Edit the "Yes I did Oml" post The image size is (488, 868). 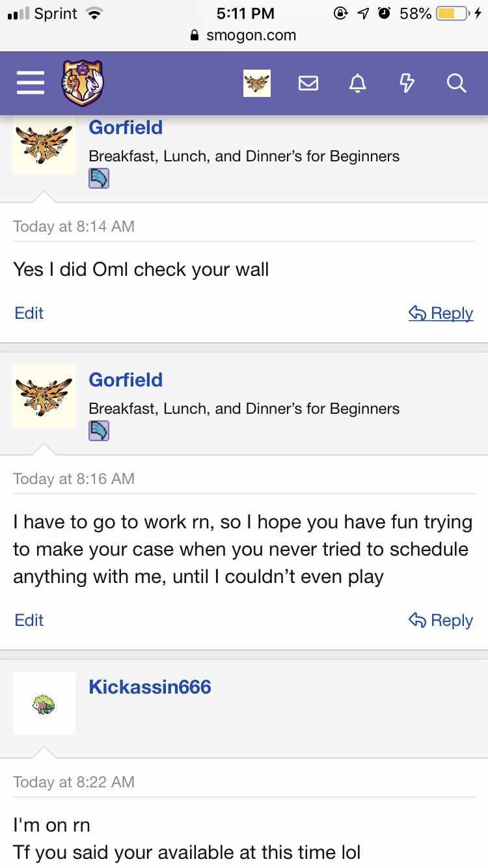point(29,313)
